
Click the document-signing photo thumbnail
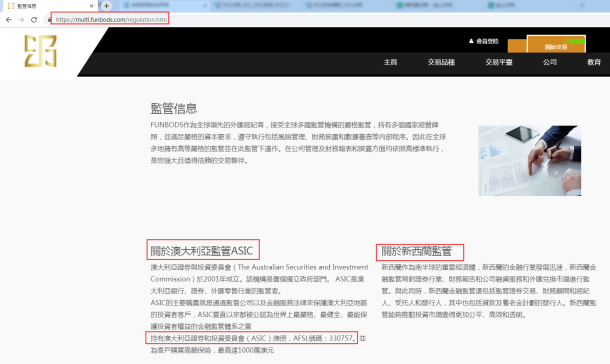[529, 161]
